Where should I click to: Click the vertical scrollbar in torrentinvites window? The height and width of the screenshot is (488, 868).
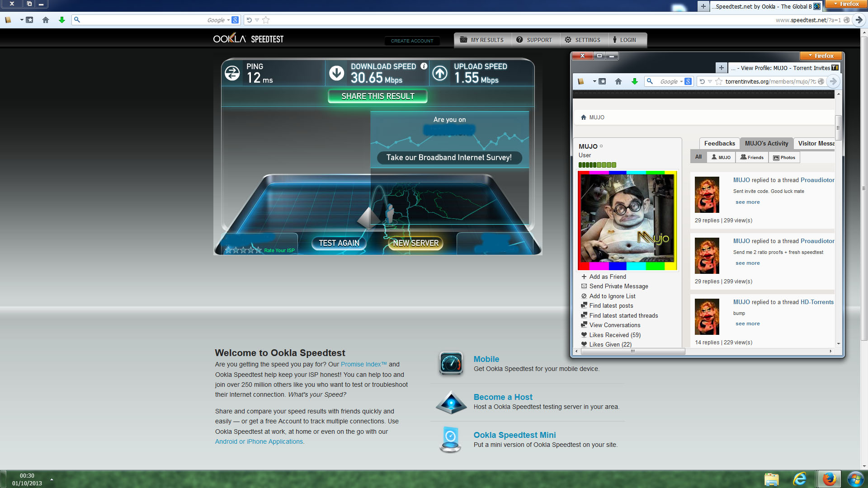(x=838, y=128)
